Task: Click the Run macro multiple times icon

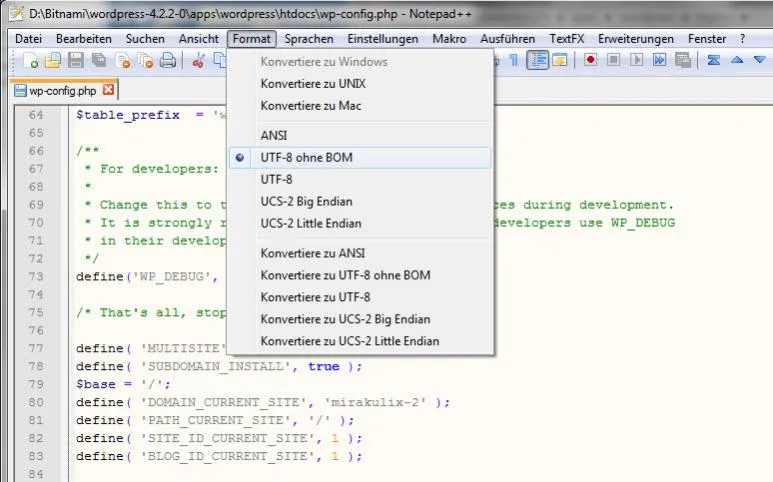Action: click(659, 60)
